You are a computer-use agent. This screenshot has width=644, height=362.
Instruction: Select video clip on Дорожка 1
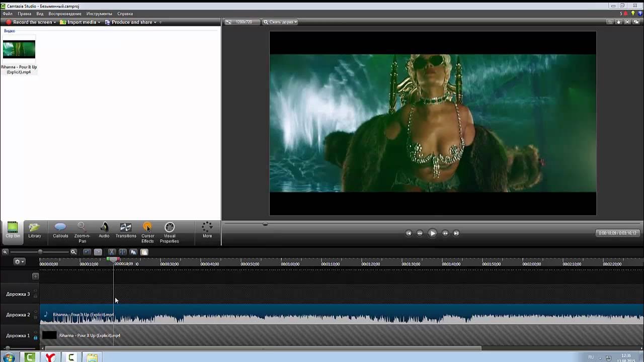(342, 335)
